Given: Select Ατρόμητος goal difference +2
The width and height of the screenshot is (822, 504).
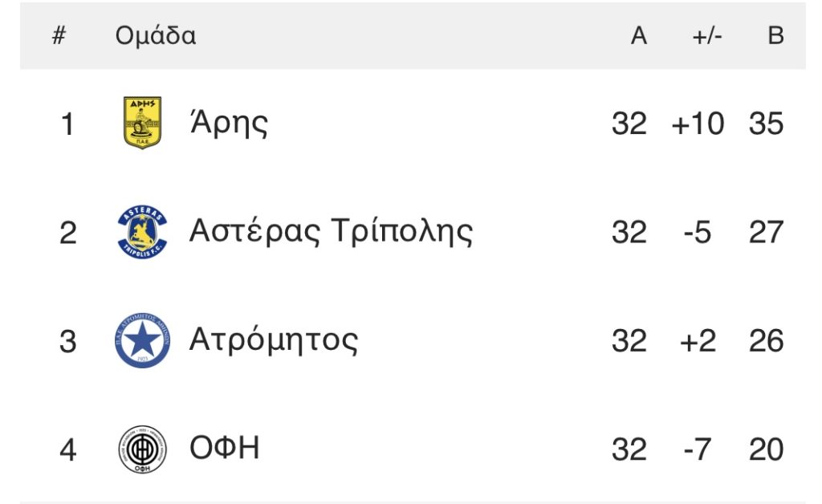Looking at the screenshot, I should click(x=698, y=341).
